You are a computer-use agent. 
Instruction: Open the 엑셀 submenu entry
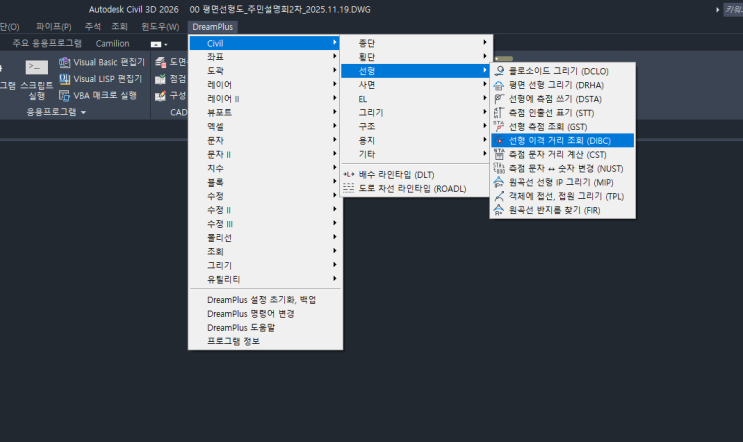pos(265,126)
